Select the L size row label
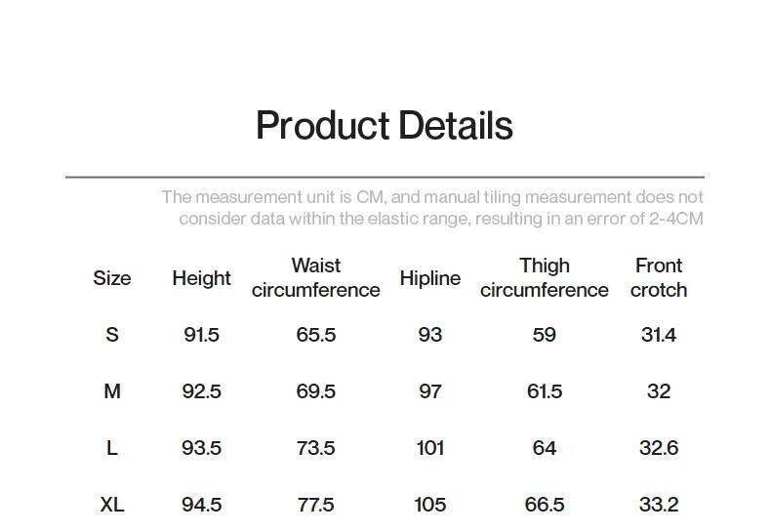The height and width of the screenshot is (532, 771). (x=112, y=448)
